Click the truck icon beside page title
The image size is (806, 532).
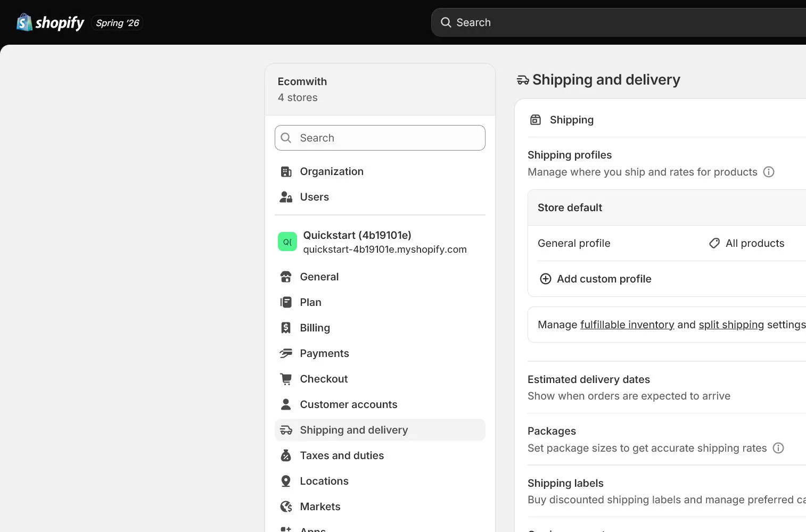pyautogui.click(x=523, y=80)
